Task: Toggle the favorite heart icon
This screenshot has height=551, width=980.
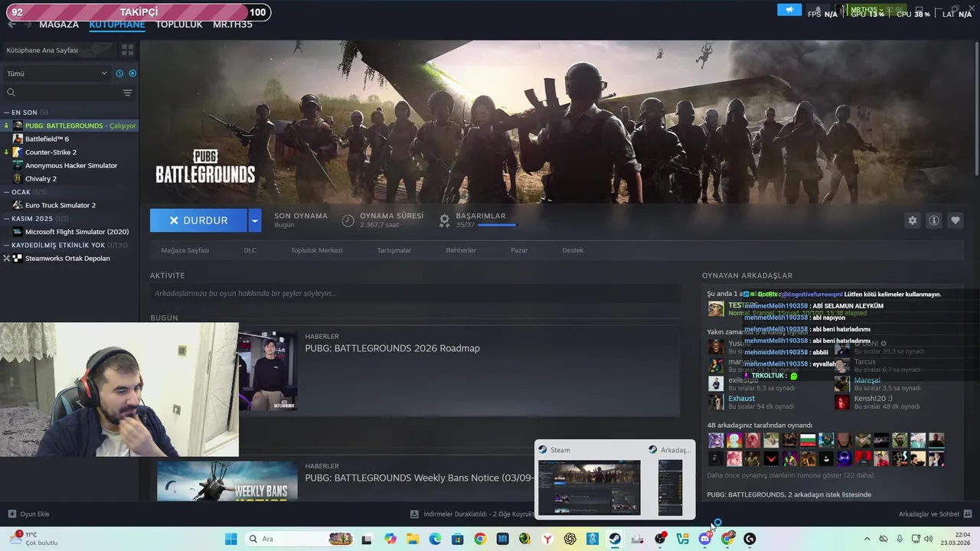Action: point(955,220)
